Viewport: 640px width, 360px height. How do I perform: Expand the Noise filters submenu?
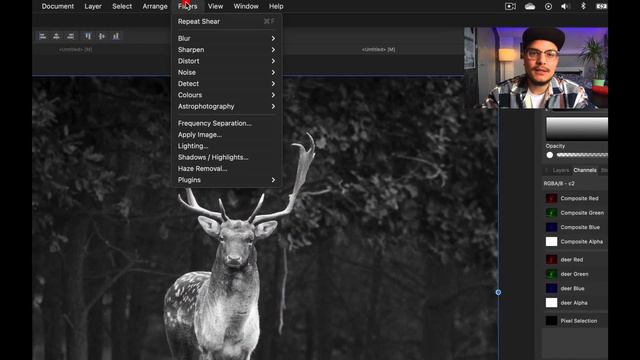pos(227,72)
